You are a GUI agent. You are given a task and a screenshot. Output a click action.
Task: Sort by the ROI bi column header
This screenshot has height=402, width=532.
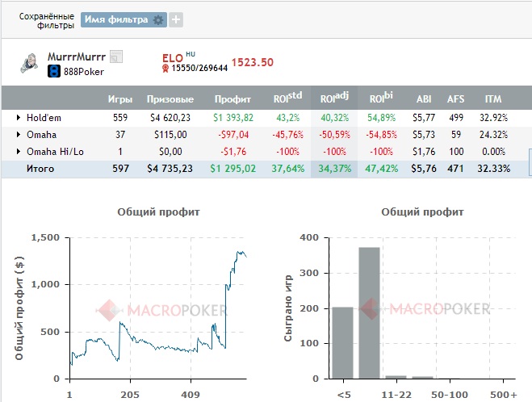point(381,98)
